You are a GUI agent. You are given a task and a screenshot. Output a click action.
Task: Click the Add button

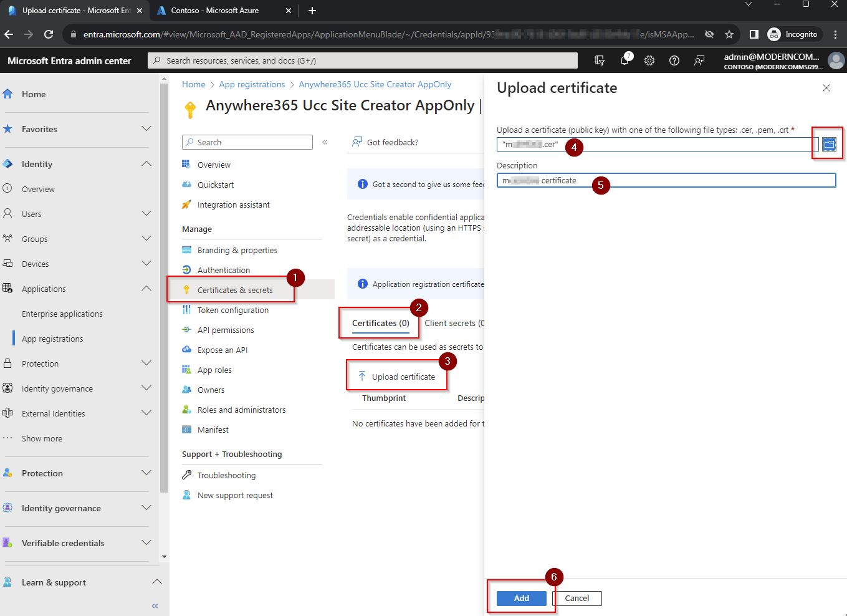[521, 598]
